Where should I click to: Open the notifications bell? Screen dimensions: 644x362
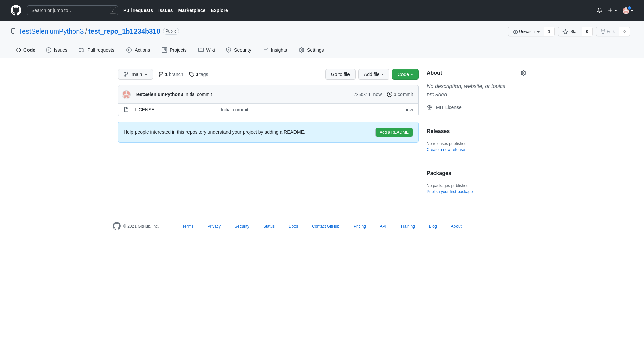point(600,10)
